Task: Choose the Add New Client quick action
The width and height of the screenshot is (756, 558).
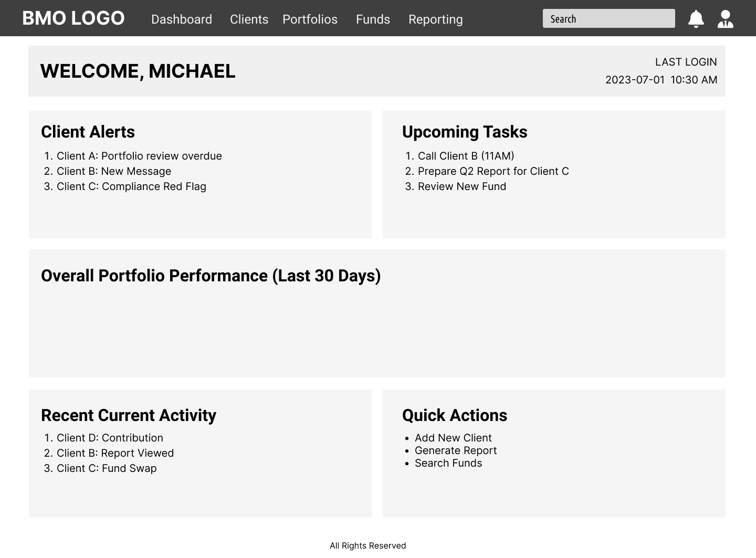Action: 453,438
